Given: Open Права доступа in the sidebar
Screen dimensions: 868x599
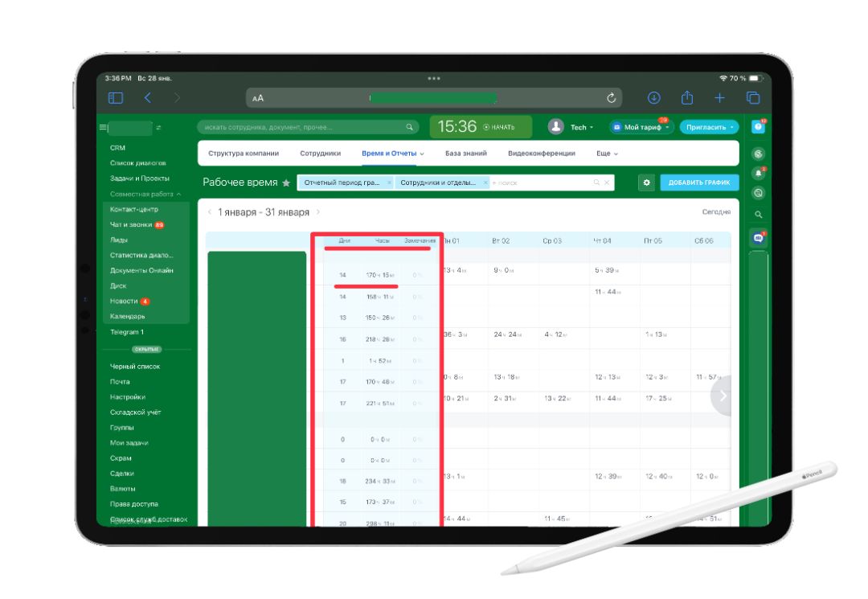Looking at the screenshot, I should point(134,504).
